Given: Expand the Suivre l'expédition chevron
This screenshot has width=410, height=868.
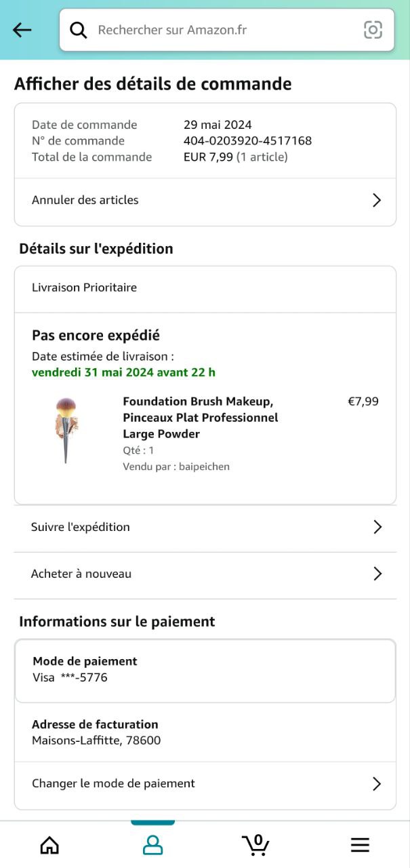Looking at the screenshot, I should point(377,527).
